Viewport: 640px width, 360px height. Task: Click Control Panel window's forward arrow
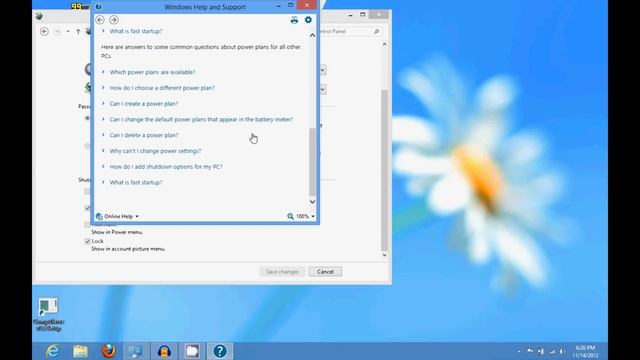tap(58, 31)
